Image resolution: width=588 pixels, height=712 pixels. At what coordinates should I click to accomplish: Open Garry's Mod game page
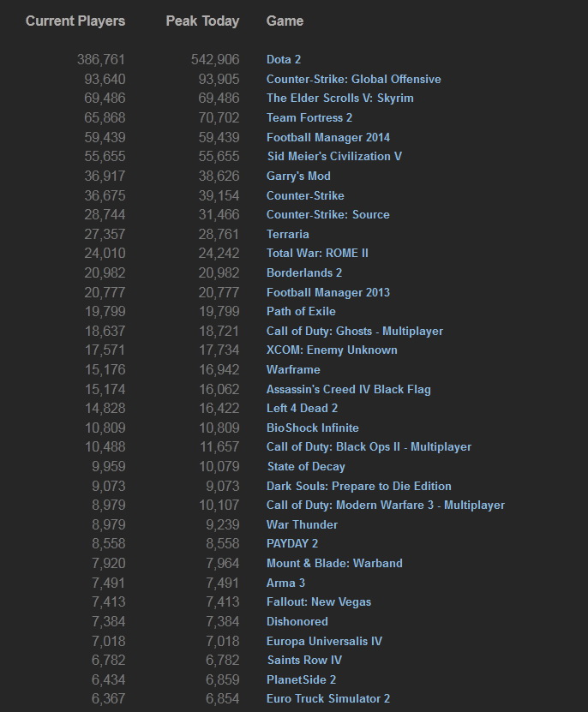click(x=298, y=176)
